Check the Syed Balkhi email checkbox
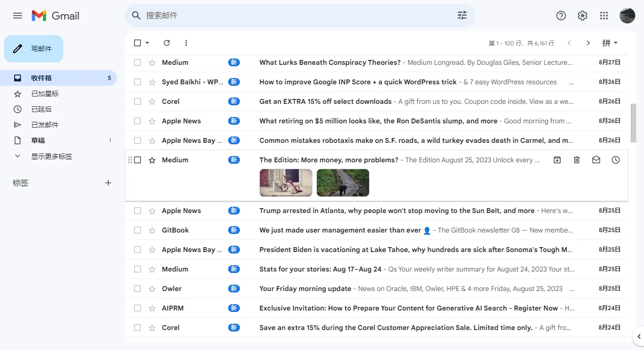Viewport: 644px width, 350px height. click(137, 82)
